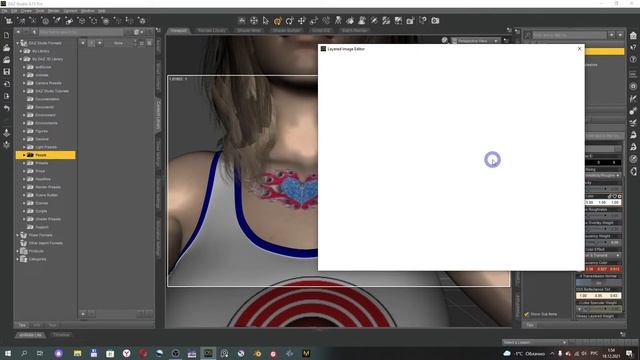
Task: Expand the Poser Formats node
Action: tap(18, 235)
